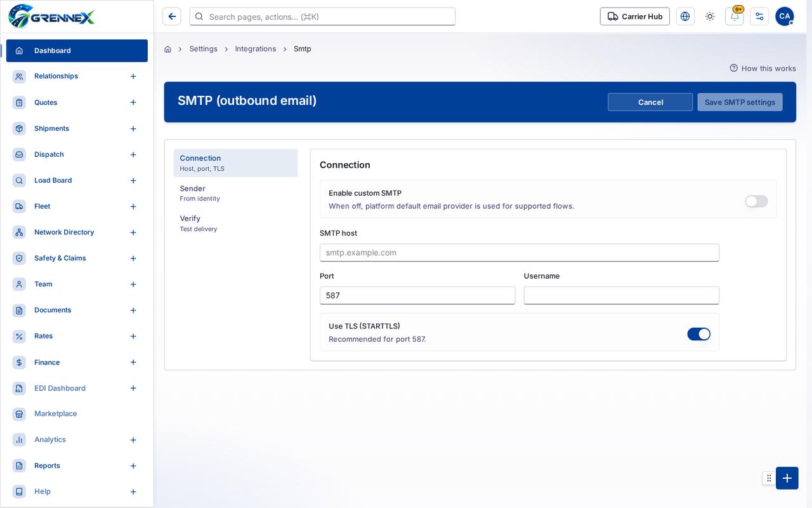This screenshot has height=508, width=812.
Task: Expand the Team sidebar section
Action: [133, 284]
